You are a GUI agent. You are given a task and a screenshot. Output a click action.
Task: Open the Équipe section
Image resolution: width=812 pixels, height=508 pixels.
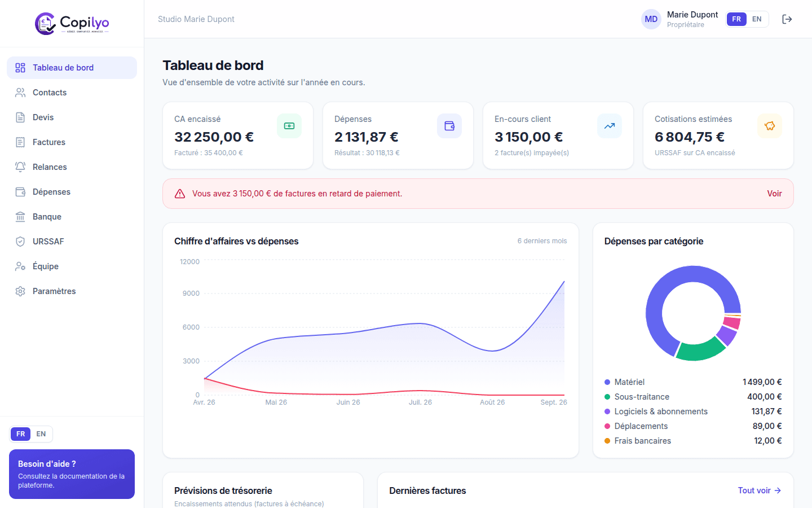pyautogui.click(x=72, y=266)
